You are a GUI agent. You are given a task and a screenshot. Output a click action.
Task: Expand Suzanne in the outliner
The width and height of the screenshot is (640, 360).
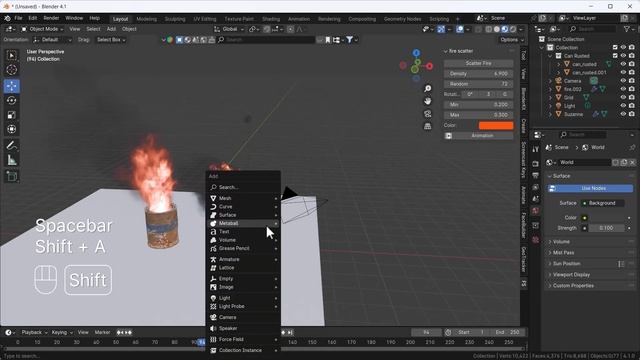coord(550,114)
